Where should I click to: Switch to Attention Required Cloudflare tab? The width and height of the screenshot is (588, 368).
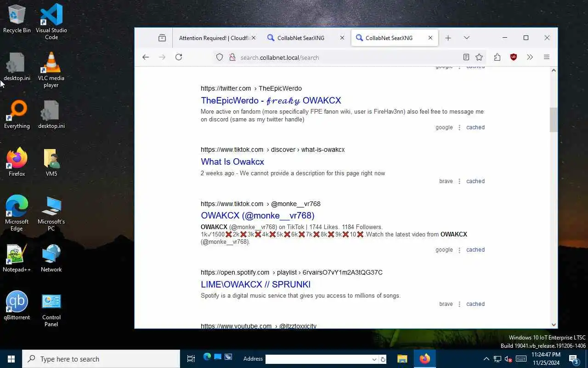click(214, 38)
